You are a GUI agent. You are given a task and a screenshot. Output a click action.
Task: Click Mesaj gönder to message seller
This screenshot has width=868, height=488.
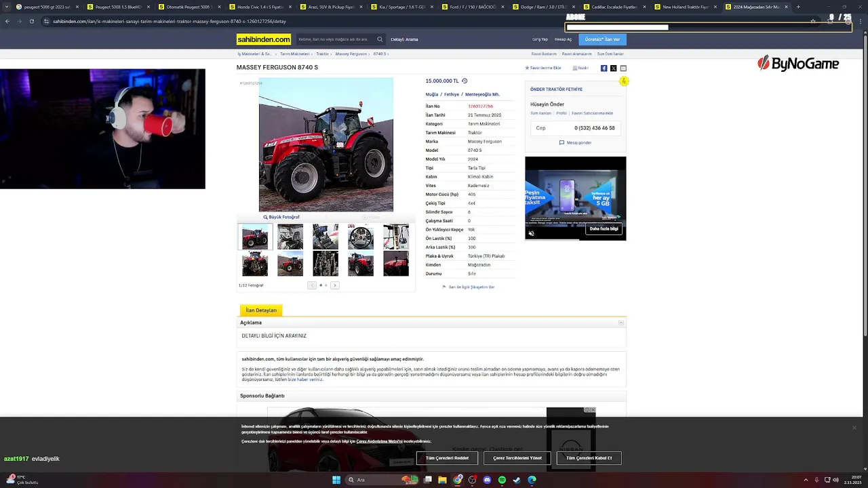click(575, 142)
